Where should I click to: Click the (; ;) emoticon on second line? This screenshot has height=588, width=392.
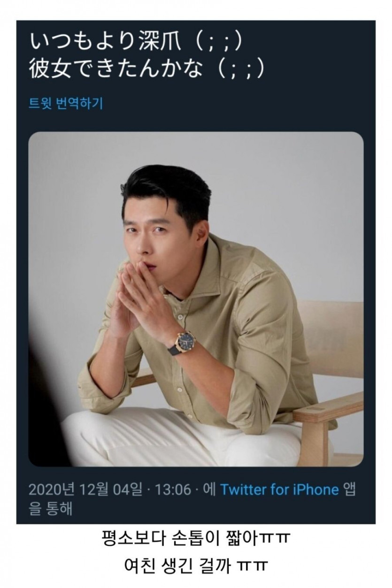coord(239,69)
